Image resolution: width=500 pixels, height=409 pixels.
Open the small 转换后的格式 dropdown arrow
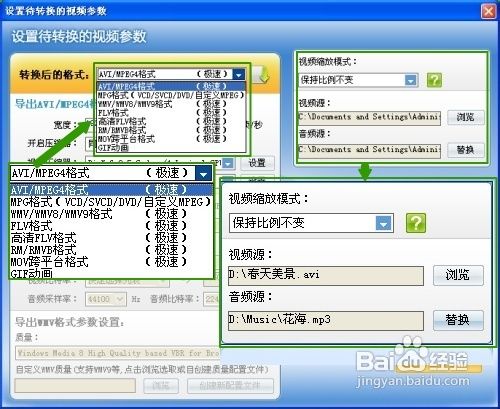[x=239, y=75]
